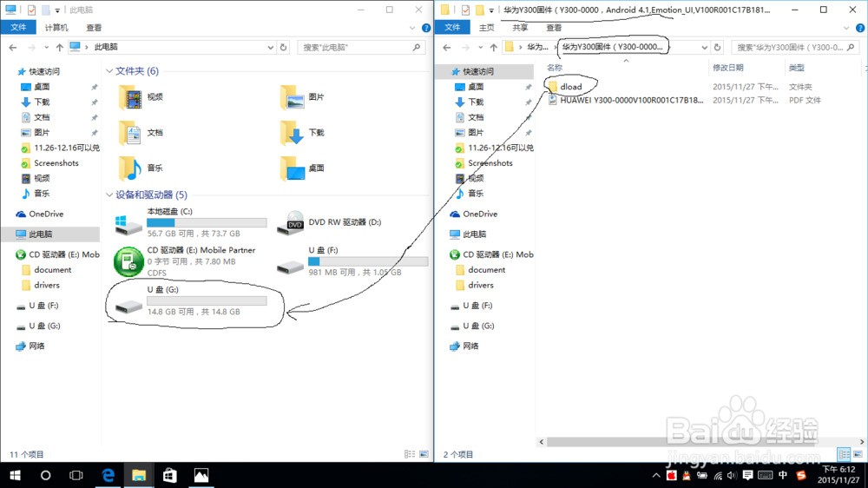Click search box in right Explorer window
Screen dimensions: 868x488
(795, 48)
